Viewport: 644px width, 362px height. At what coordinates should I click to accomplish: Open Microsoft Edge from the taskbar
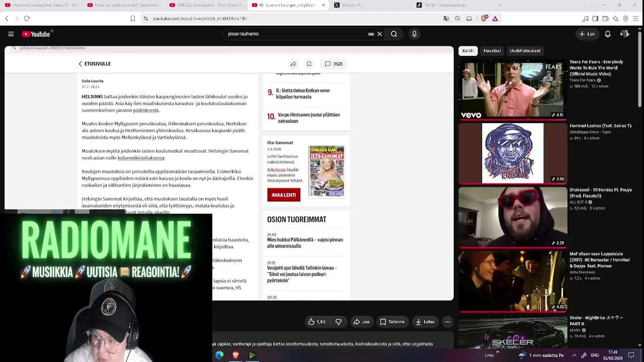(x=219, y=355)
